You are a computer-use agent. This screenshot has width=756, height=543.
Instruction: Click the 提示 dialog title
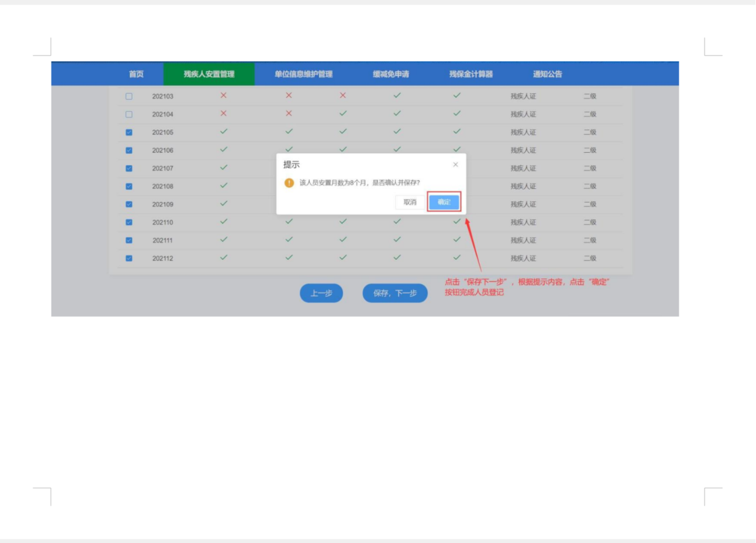(291, 165)
